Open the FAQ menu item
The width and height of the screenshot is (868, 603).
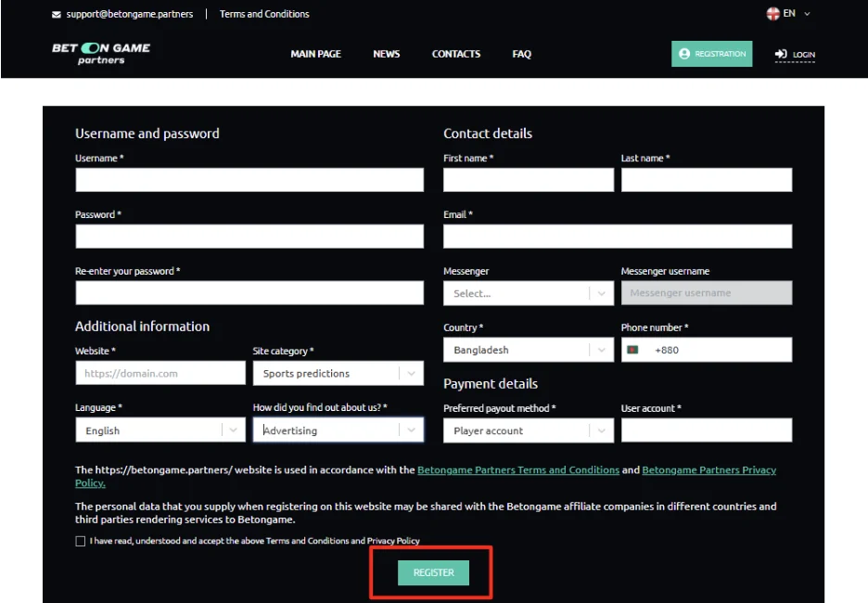(521, 54)
